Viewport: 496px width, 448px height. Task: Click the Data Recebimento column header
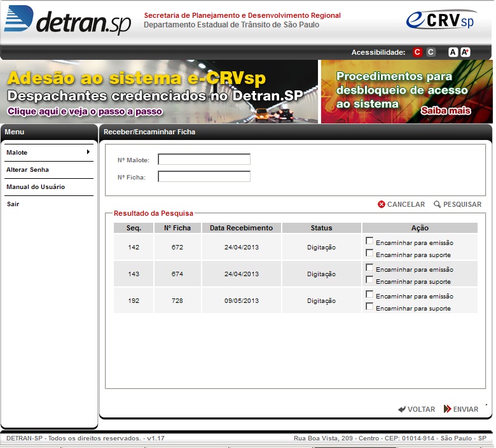(x=242, y=228)
